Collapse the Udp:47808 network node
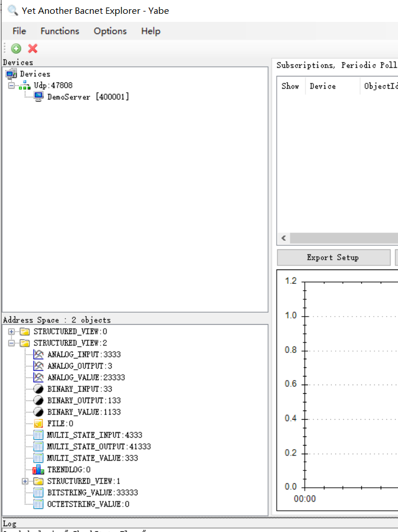 click(12, 85)
